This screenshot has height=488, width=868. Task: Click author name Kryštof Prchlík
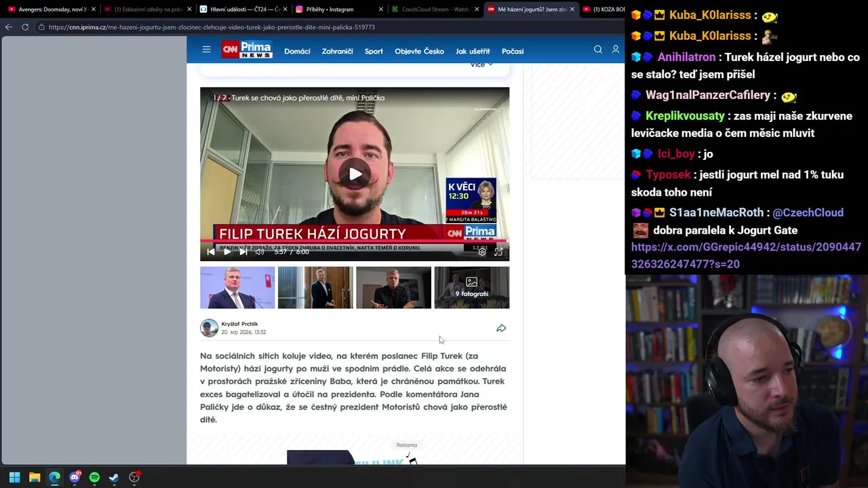(239, 324)
